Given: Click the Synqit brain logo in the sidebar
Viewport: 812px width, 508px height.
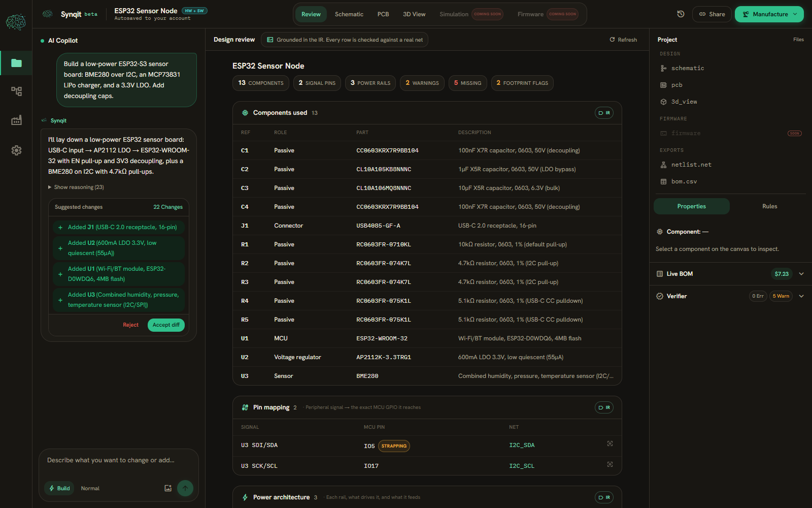Looking at the screenshot, I should [16, 22].
